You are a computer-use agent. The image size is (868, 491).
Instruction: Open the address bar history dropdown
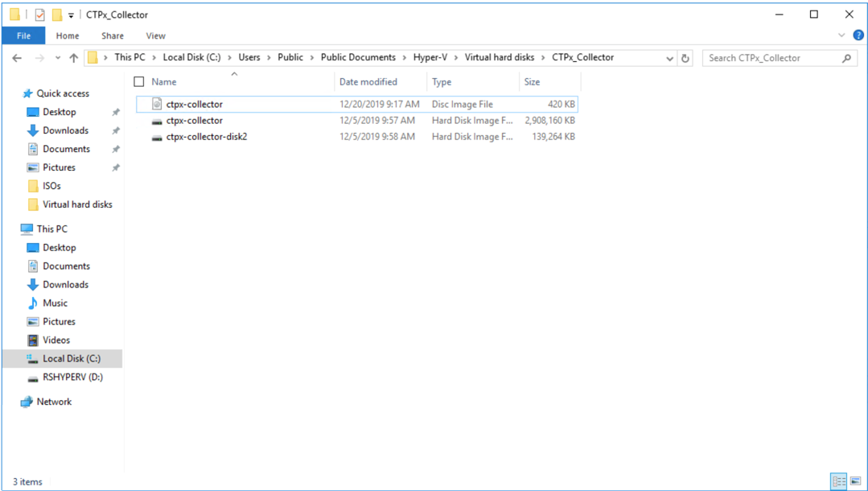click(669, 58)
